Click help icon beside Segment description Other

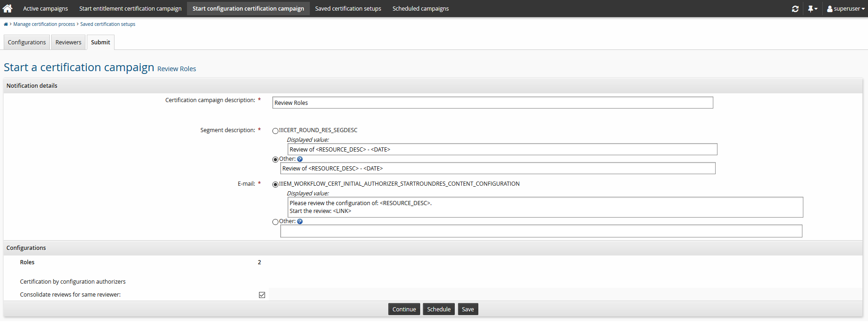tap(300, 159)
